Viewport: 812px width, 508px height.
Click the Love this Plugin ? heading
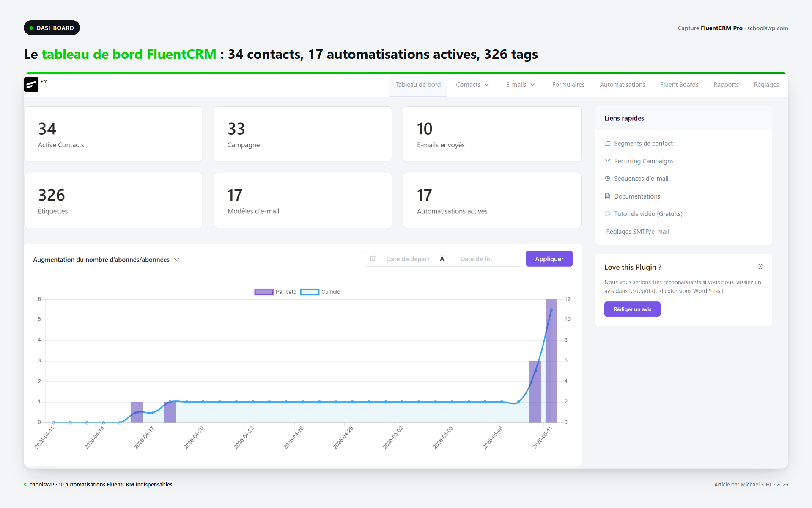click(x=633, y=267)
